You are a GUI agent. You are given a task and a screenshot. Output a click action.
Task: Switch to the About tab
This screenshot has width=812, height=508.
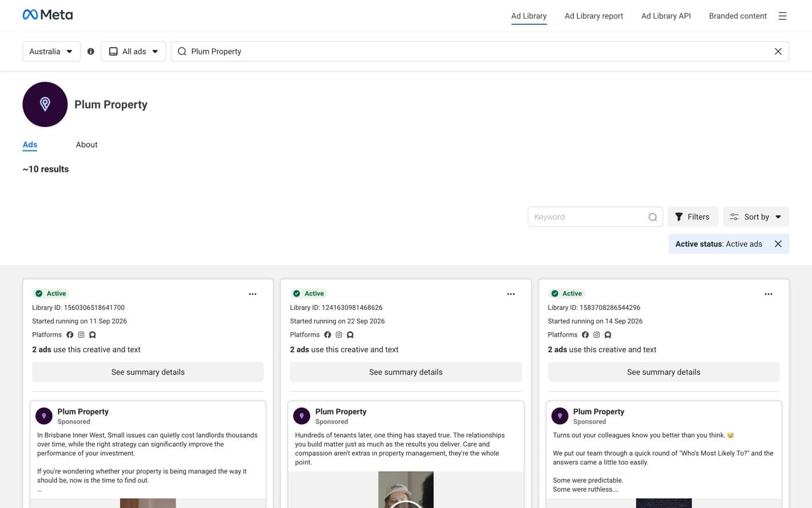coord(86,145)
